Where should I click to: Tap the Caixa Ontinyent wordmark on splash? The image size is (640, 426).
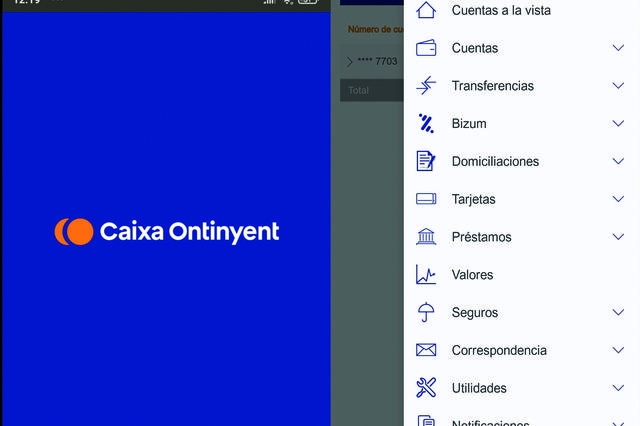click(x=189, y=232)
